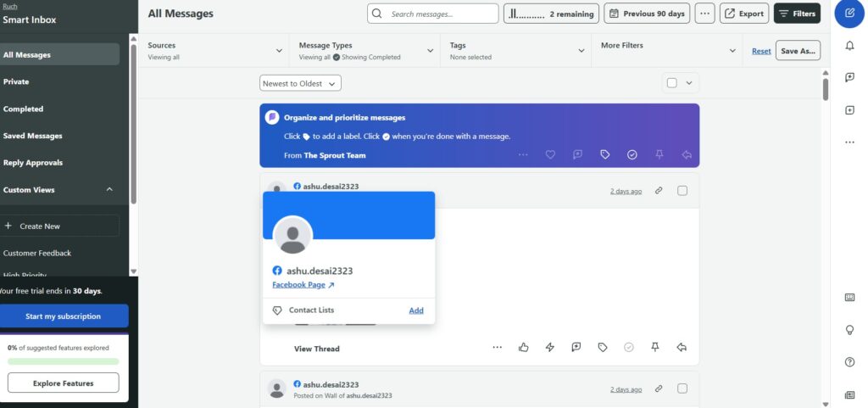This screenshot has height=408, width=868.
Task: Open more options on ashu.desai2323 message
Action: tap(497, 347)
